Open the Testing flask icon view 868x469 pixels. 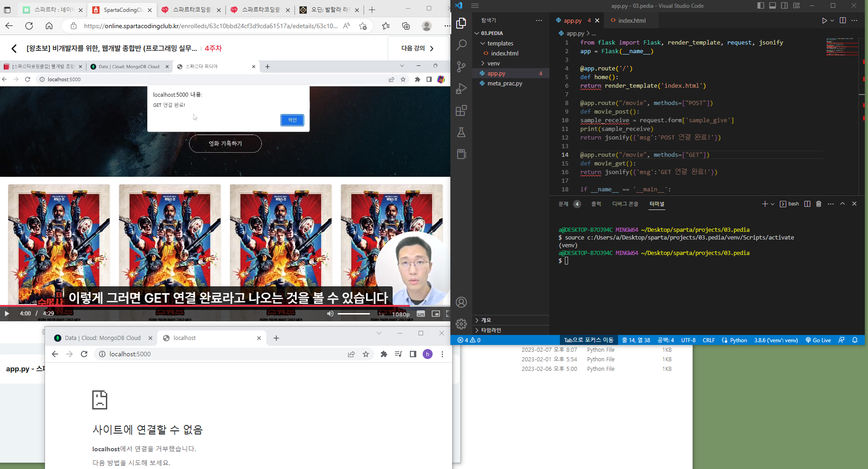point(461,132)
